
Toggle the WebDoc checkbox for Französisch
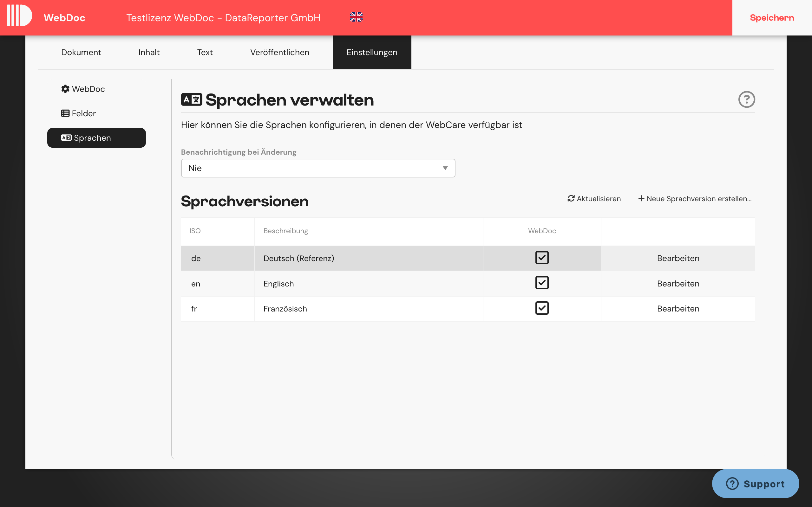(541, 308)
